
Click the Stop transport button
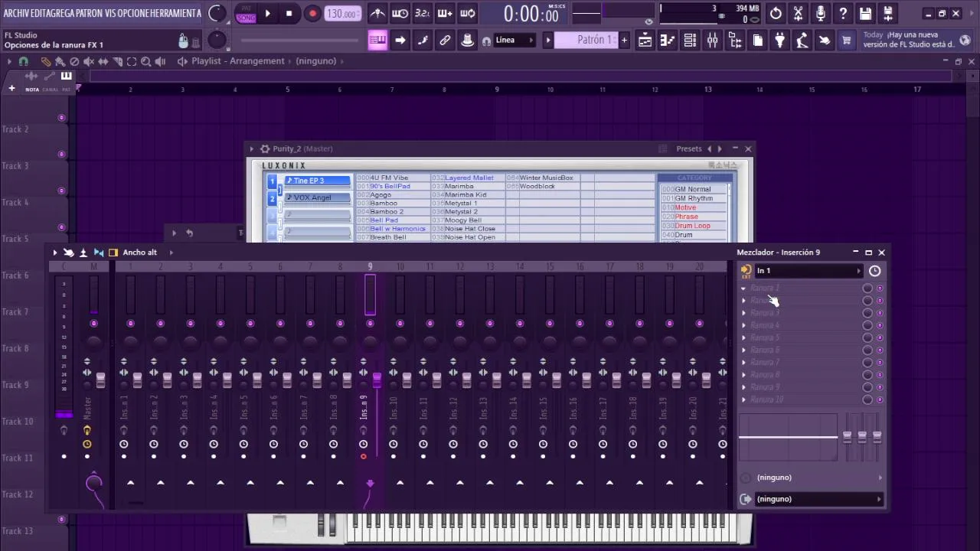(289, 14)
